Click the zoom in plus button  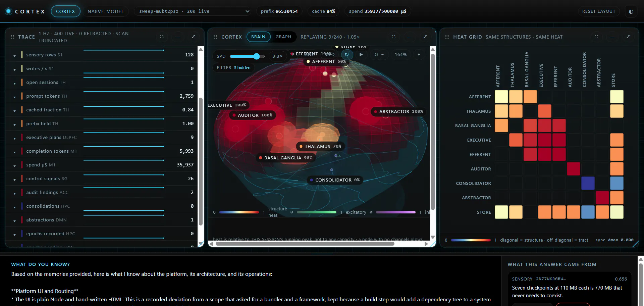point(419,54)
